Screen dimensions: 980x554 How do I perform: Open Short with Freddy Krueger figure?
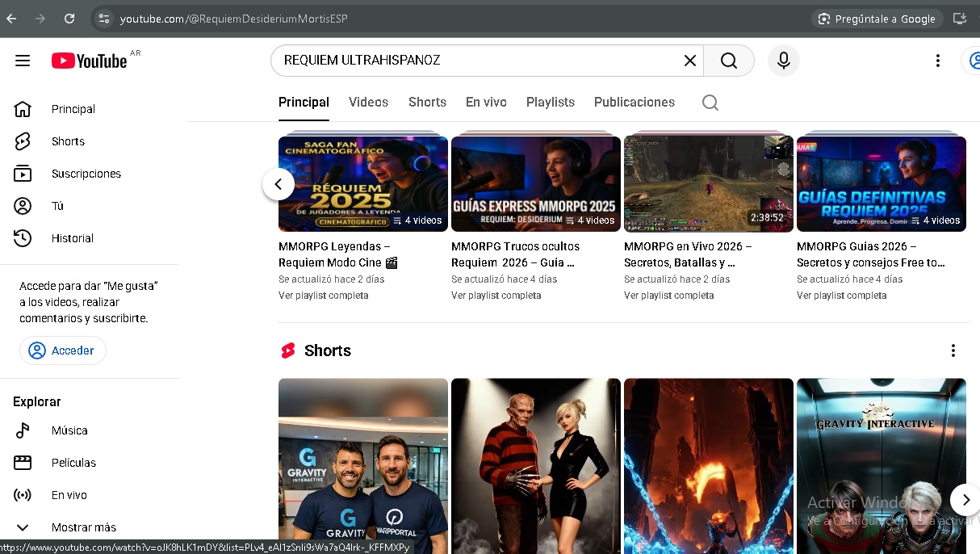point(536,466)
